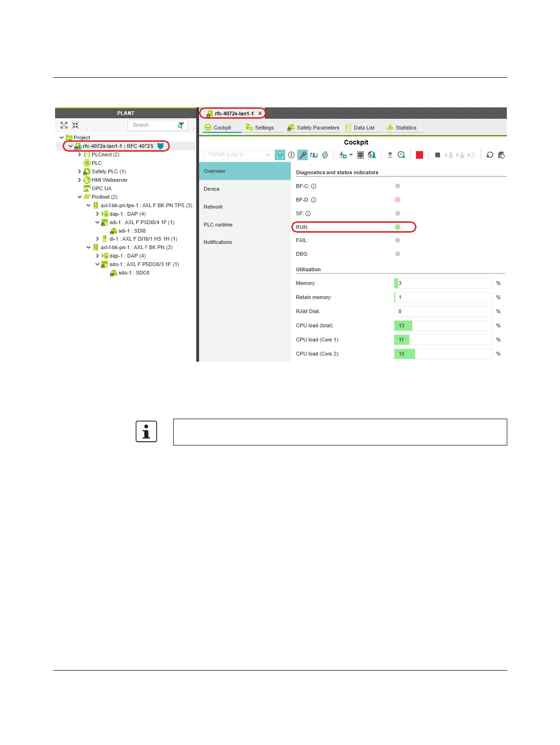
Task: Expand the PLCnext (2) node
Action: click(80, 154)
